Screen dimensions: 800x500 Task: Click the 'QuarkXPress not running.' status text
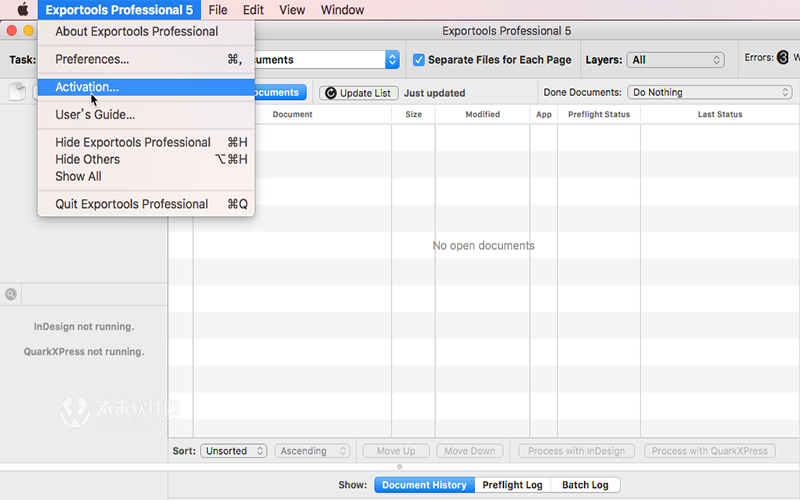point(84,352)
